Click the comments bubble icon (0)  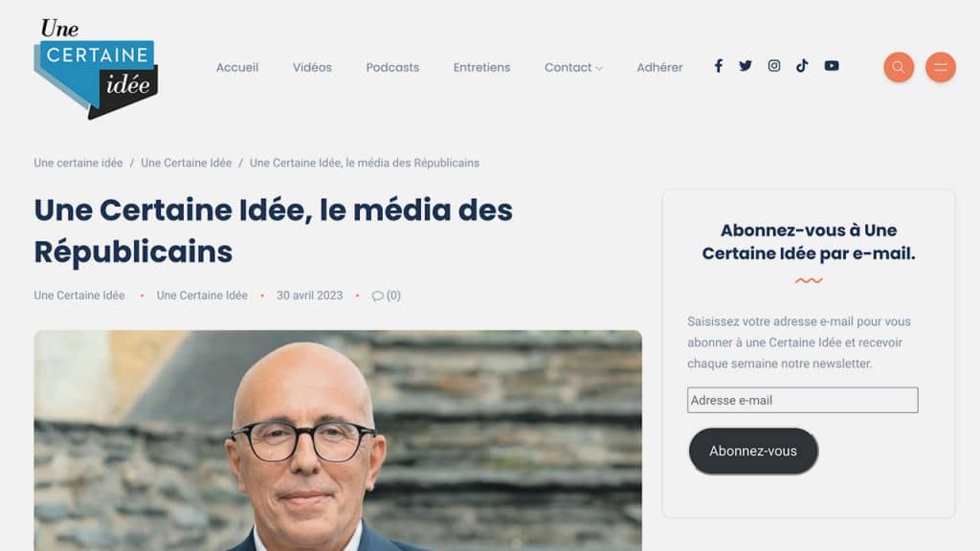[x=387, y=296]
